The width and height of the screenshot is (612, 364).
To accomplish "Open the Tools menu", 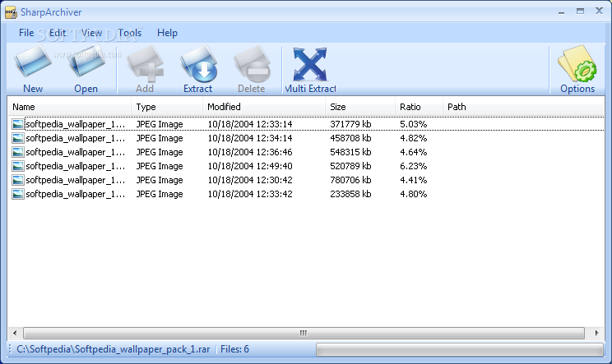I will [130, 33].
